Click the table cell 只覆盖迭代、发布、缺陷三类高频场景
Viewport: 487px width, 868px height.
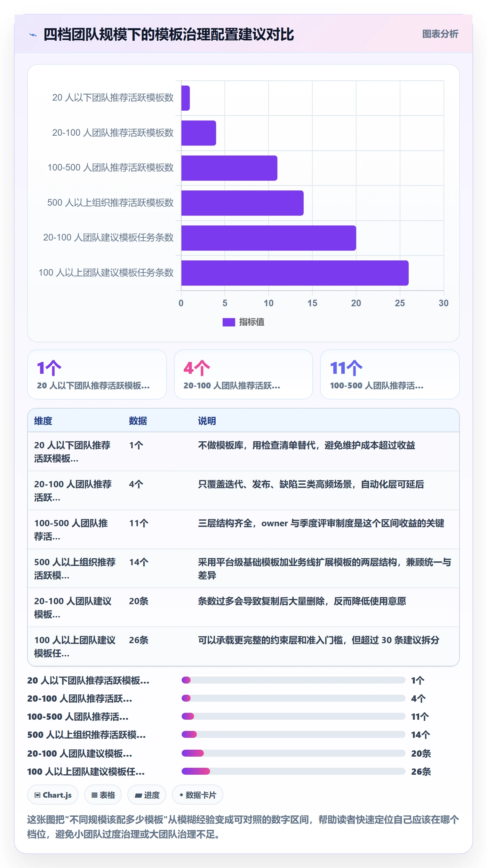(x=311, y=484)
